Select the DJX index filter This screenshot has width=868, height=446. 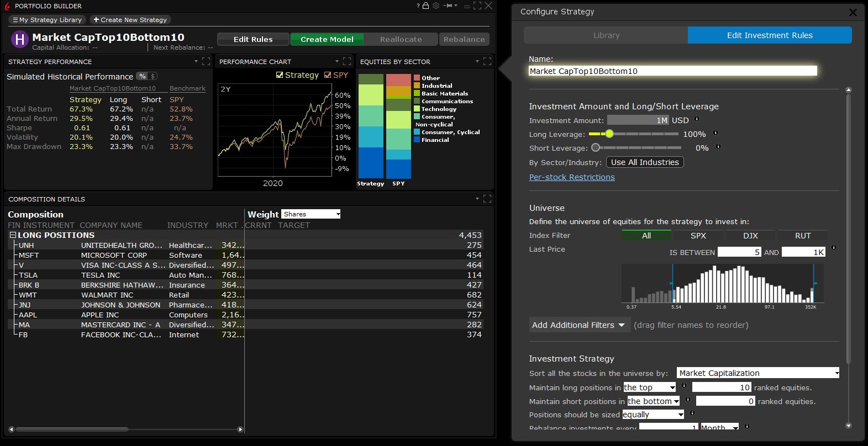tap(750, 236)
